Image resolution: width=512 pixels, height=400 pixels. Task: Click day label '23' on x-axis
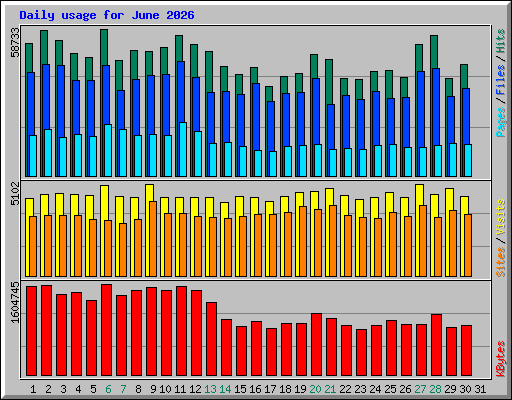[x=360, y=389]
